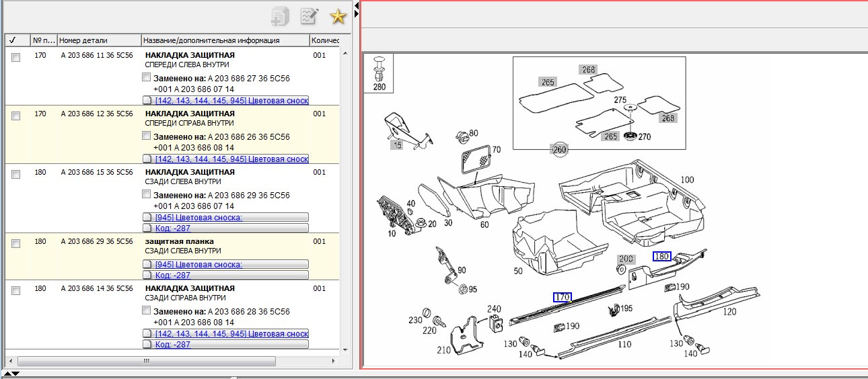
Task: Check the replaced-by A 203 686 29 36 5C56 box
Action: [x=147, y=194]
